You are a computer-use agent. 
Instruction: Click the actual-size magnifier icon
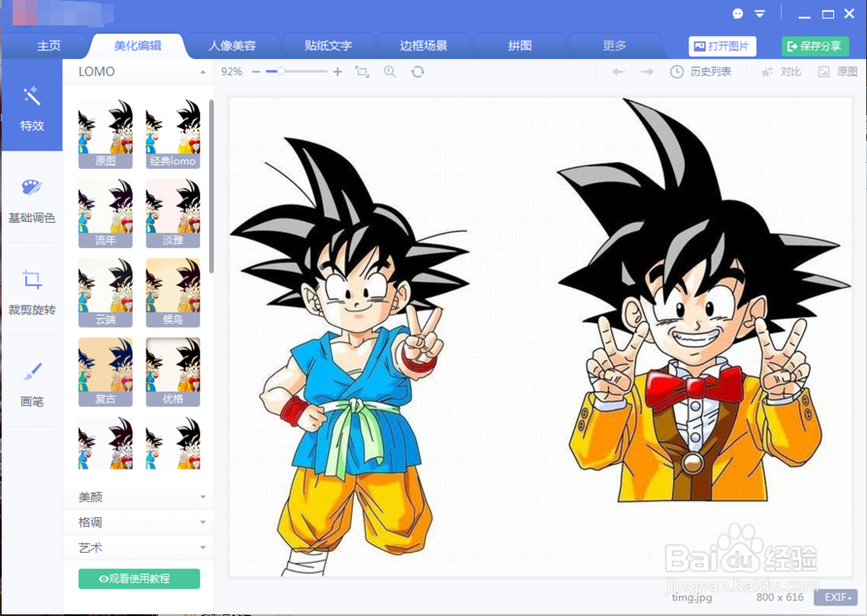390,72
